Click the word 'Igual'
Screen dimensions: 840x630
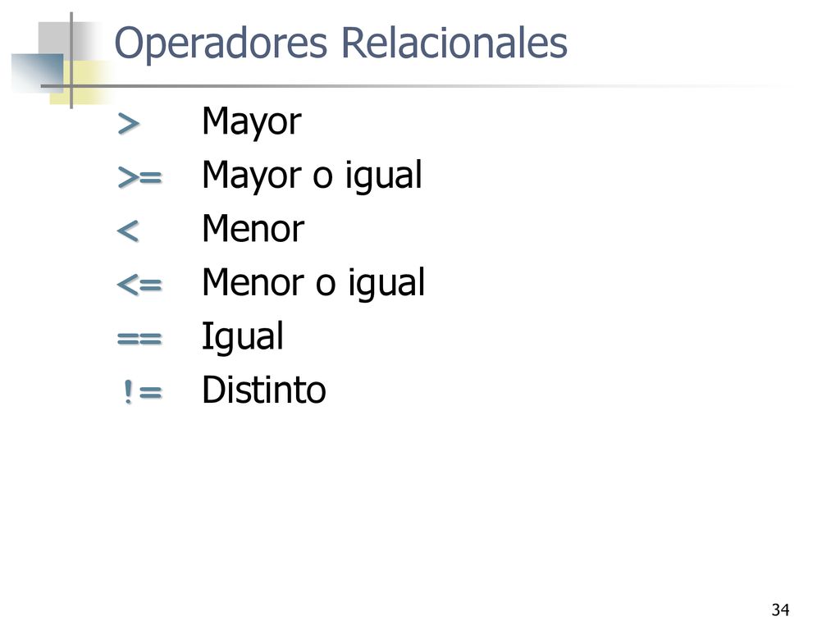coord(243,337)
